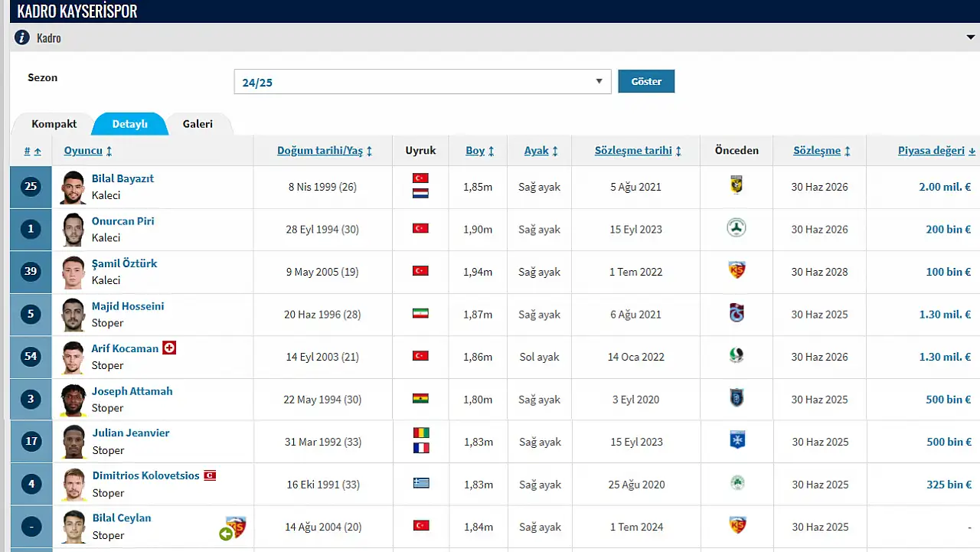Switch to the Kompakt tab

coord(54,124)
